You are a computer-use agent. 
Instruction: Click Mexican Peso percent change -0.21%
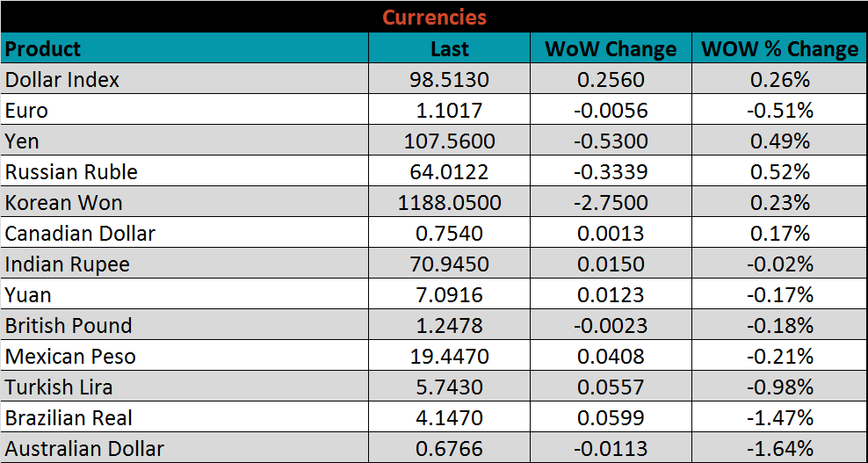pos(779,357)
